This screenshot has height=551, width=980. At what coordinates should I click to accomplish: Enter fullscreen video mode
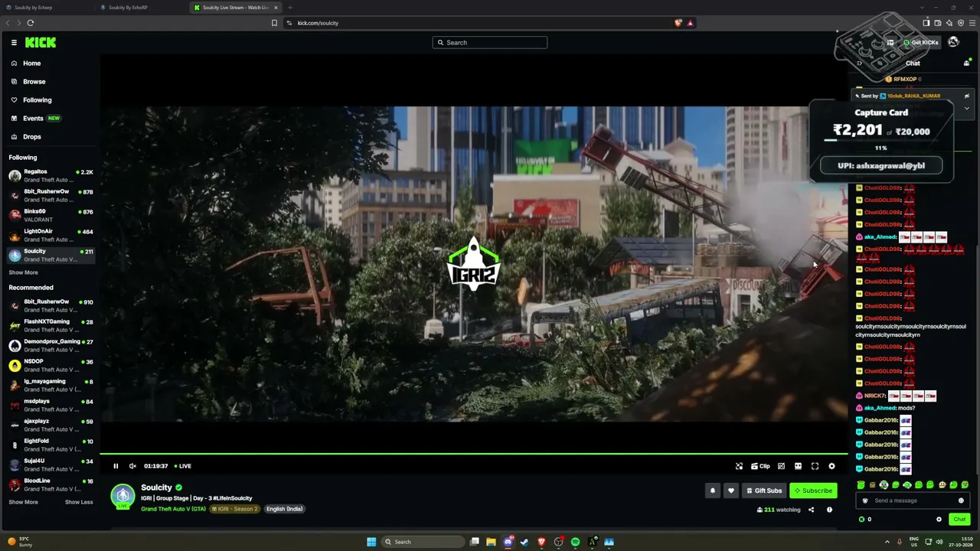[x=815, y=466]
